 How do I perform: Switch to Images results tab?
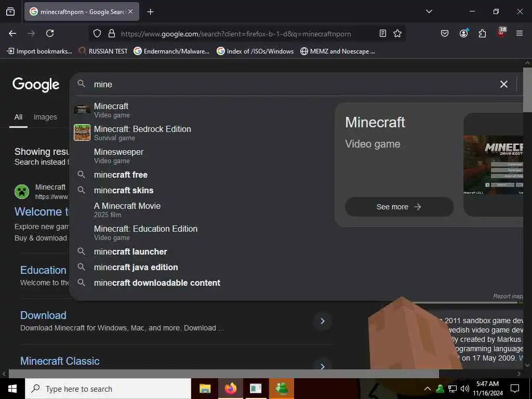coord(45,117)
